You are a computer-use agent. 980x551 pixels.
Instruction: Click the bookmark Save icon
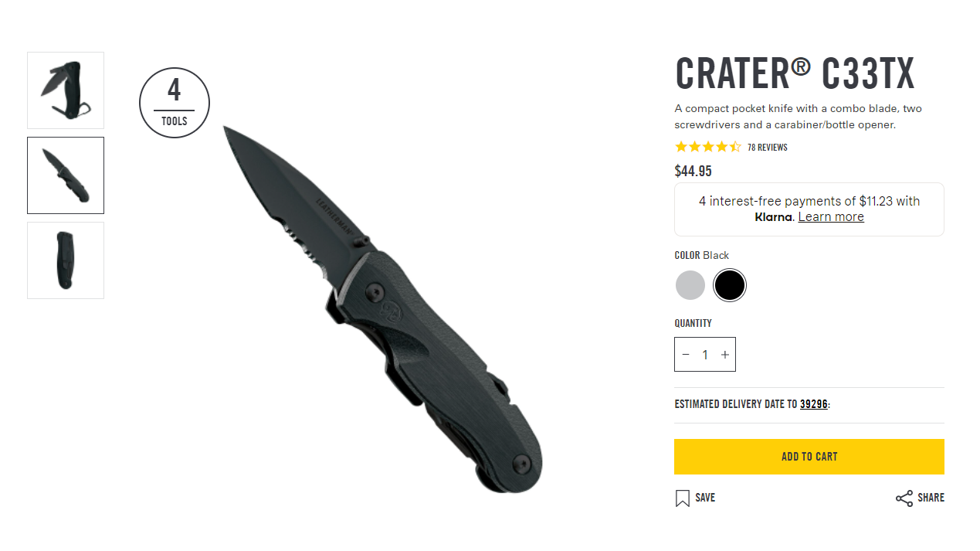point(682,498)
